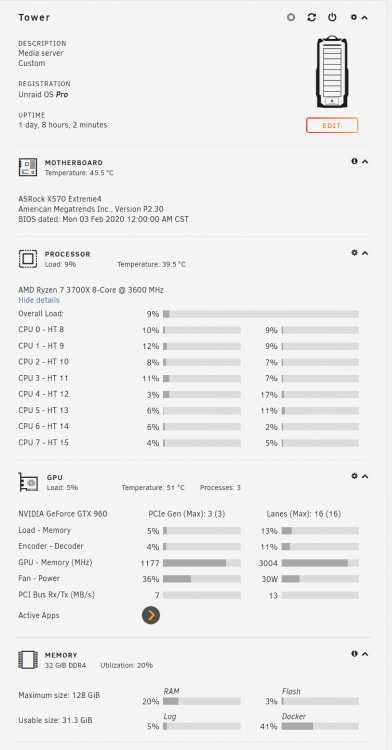Image resolution: width=392 pixels, height=750 pixels.
Task: Click the power shutdown icon
Action: click(x=332, y=17)
